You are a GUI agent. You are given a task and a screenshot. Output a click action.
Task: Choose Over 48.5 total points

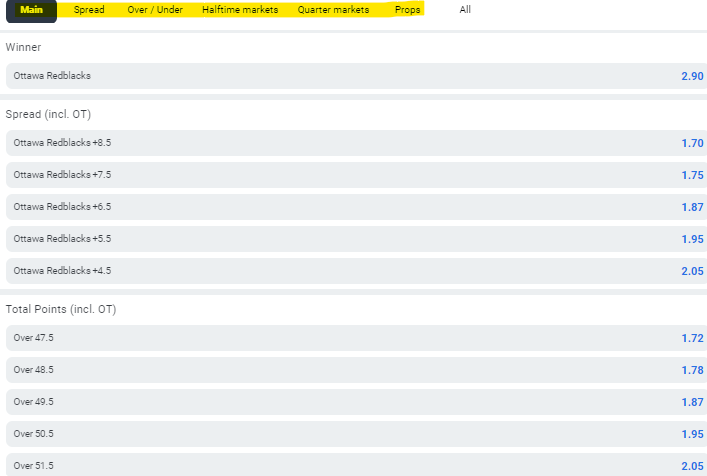tap(356, 370)
